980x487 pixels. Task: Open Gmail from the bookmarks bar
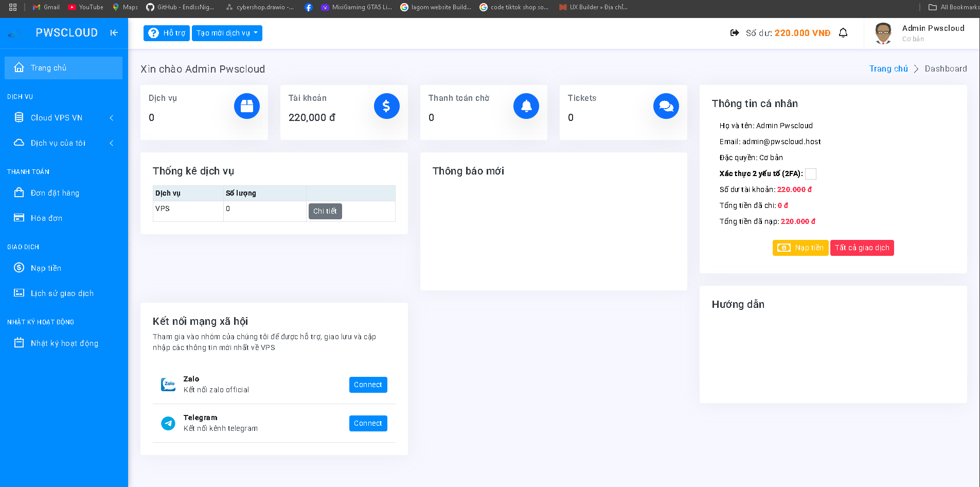(45, 7)
